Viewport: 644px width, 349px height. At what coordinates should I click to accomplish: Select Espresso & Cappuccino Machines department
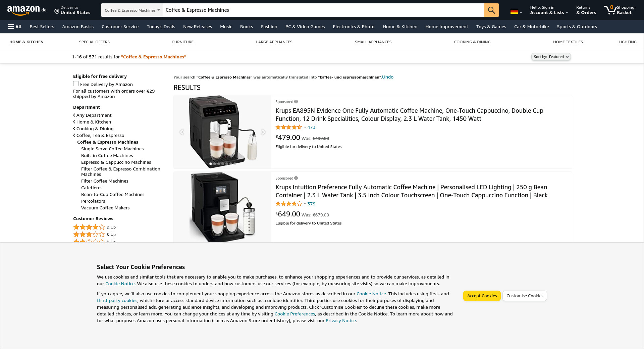pyautogui.click(x=116, y=162)
